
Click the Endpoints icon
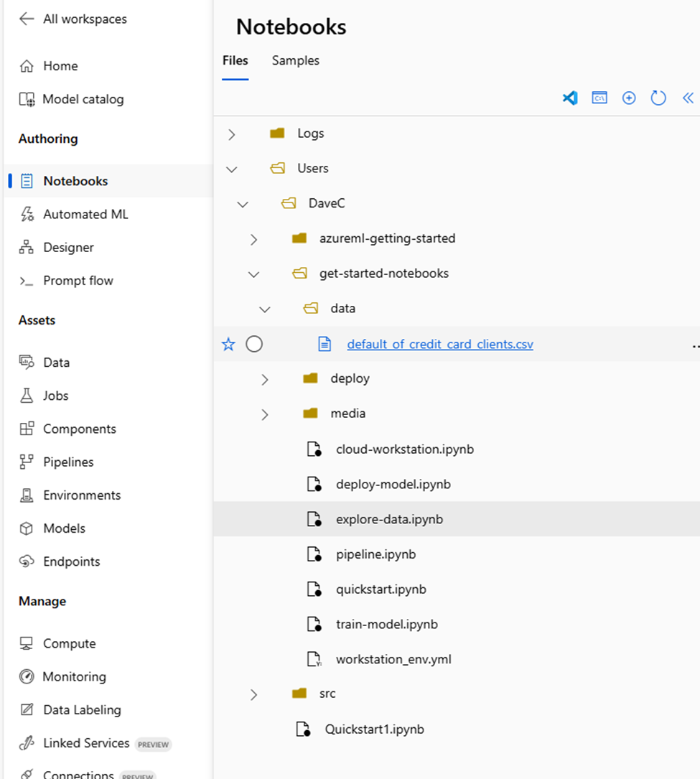click(27, 561)
